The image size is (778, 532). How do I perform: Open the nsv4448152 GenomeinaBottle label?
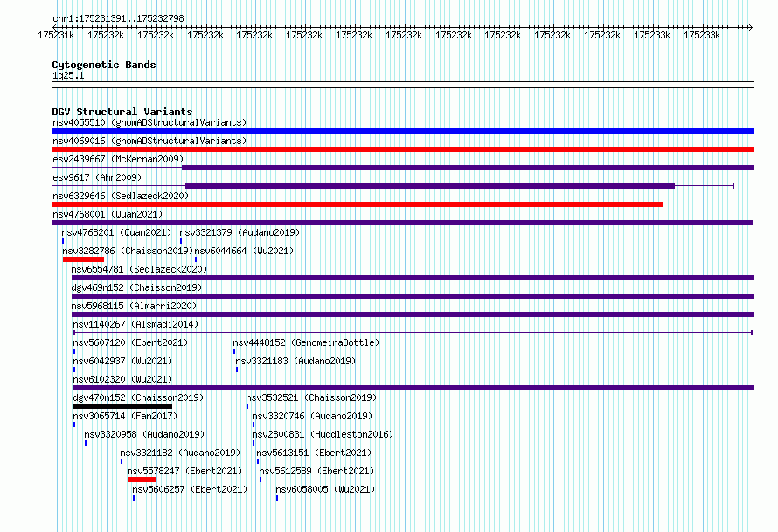coord(306,342)
